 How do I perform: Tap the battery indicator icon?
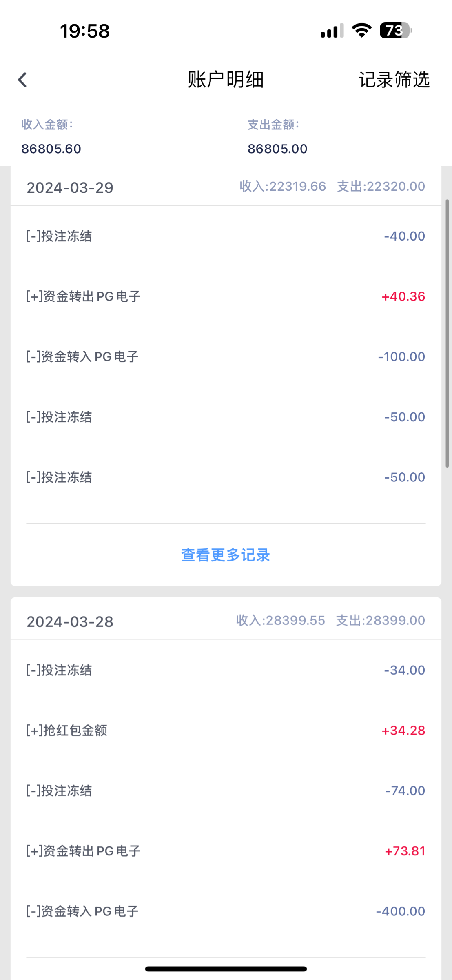395,31
